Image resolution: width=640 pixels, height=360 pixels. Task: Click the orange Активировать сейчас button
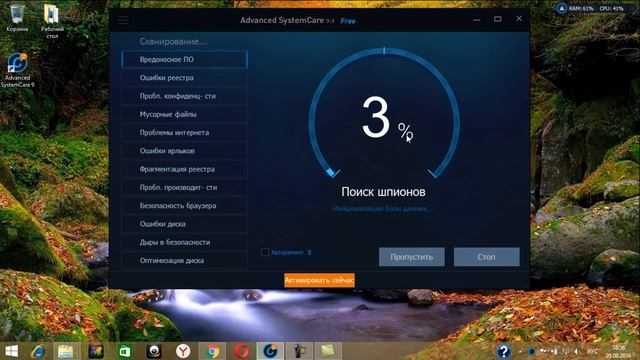click(320, 280)
